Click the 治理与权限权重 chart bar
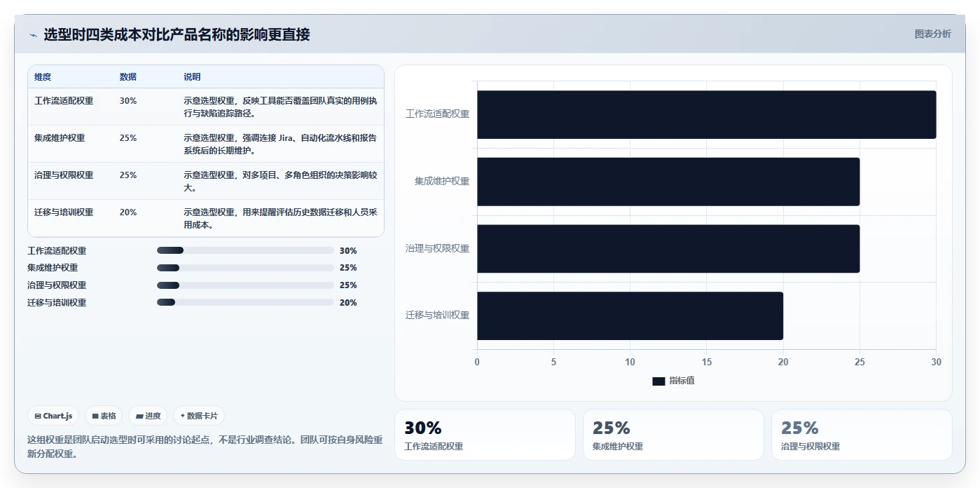 click(668, 248)
